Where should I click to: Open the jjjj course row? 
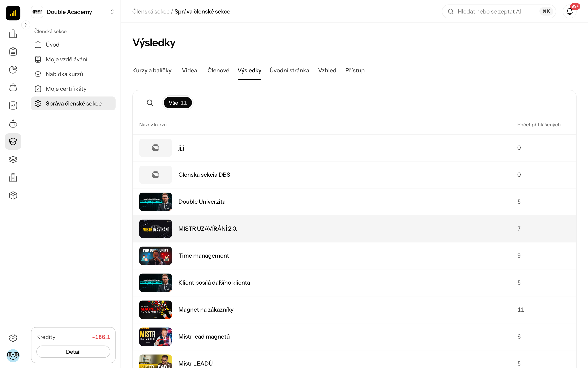pyautogui.click(x=354, y=148)
